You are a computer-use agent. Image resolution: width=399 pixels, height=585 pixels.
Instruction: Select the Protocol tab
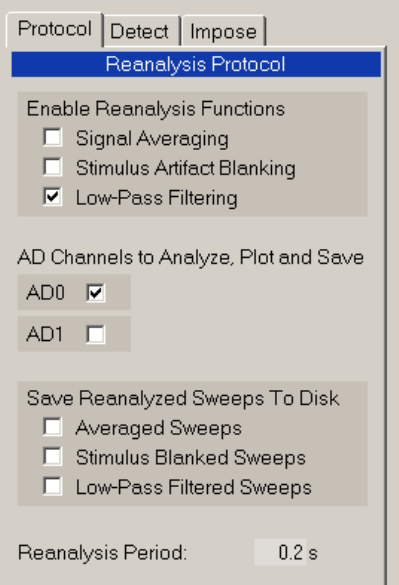point(54,29)
